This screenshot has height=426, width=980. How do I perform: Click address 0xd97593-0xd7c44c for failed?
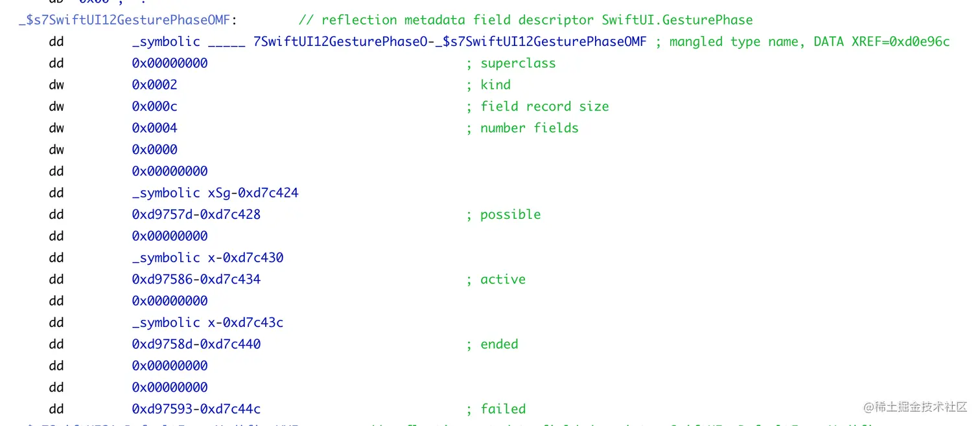pyautogui.click(x=196, y=409)
